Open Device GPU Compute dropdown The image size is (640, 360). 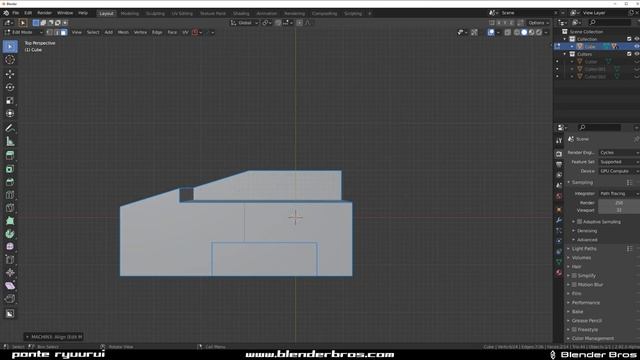[619, 171]
